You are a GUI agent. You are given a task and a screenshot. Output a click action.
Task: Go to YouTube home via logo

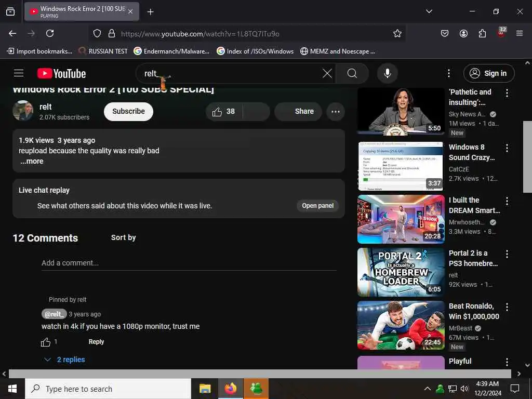pyautogui.click(x=61, y=73)
